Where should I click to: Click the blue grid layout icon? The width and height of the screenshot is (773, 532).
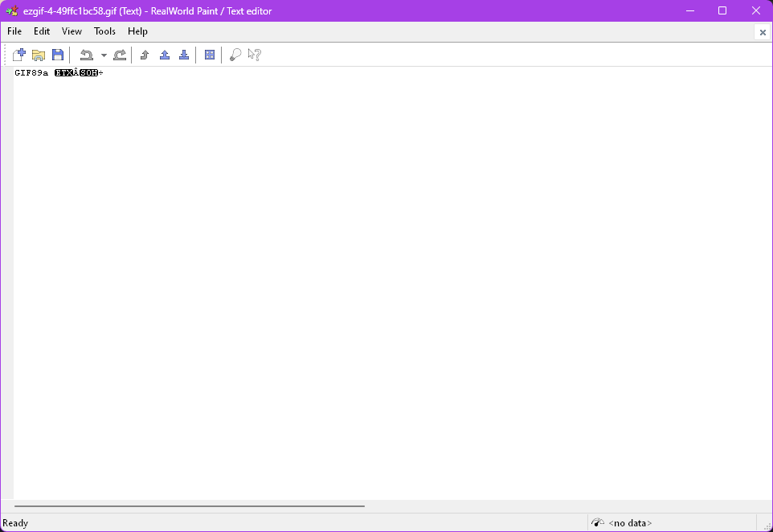pos(210,55)
